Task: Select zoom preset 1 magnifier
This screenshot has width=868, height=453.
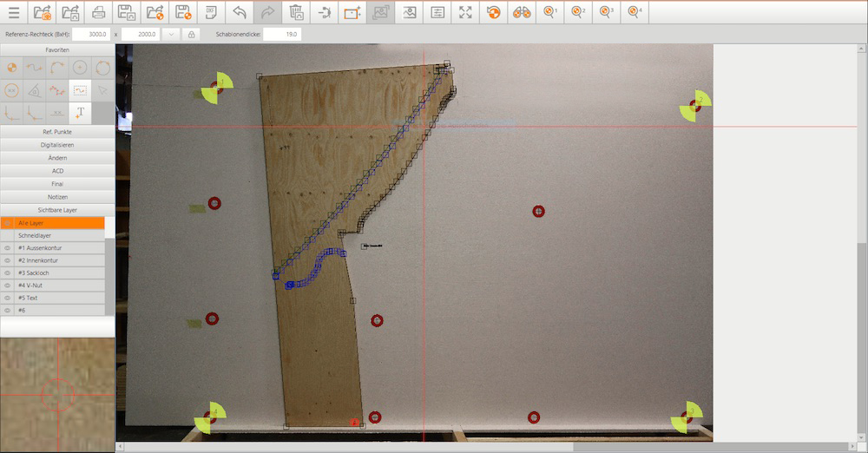Action: point(550,12)
